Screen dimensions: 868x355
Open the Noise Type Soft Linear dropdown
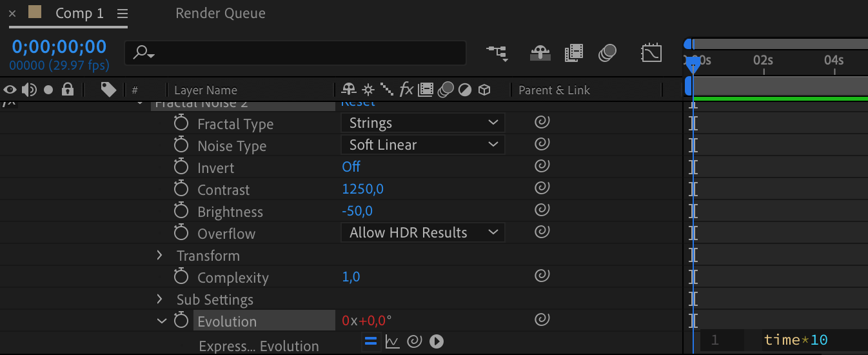[422, 145]
